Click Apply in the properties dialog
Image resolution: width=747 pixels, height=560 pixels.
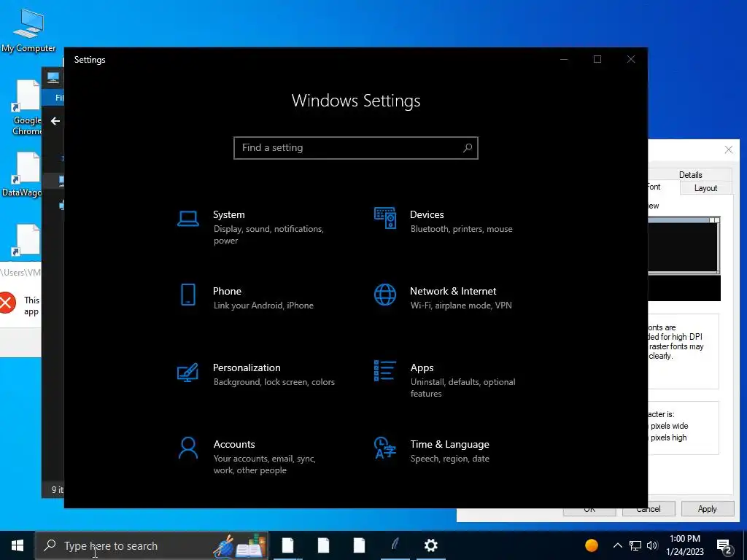(707, 508)
